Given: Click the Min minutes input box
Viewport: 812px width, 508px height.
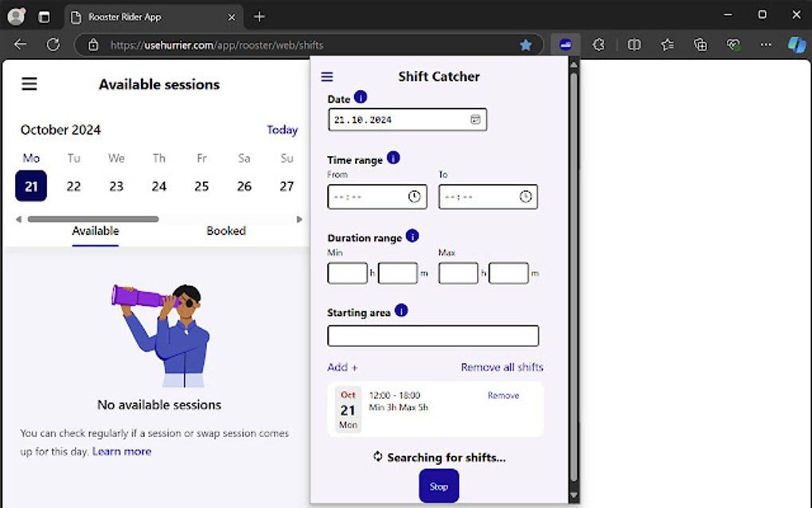Looking at the screenshot, I should tap(398, 273).
